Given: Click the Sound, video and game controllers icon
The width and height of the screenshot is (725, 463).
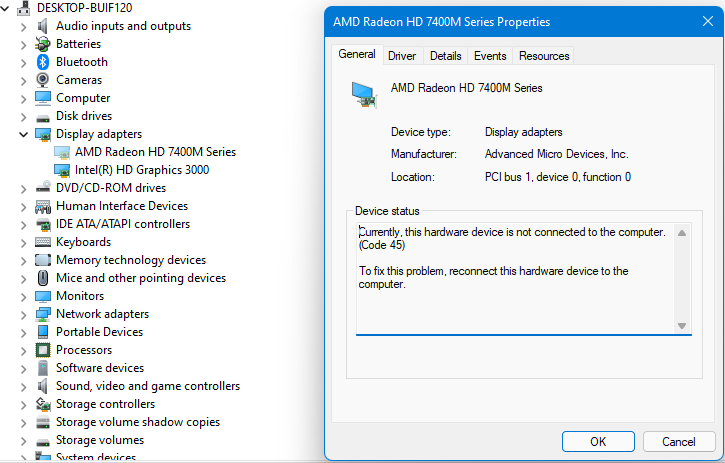Looking at the screenshot, I should coord(43,386).
